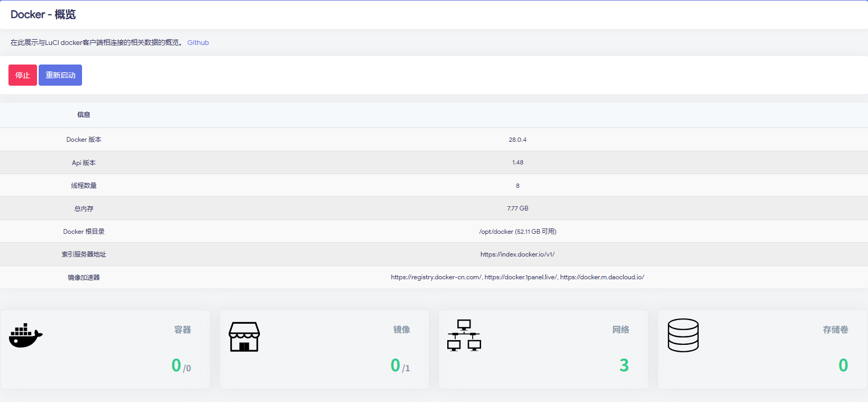Click the volumes count 0
Viewport: 868px width, 402px height.
point(843,366)
